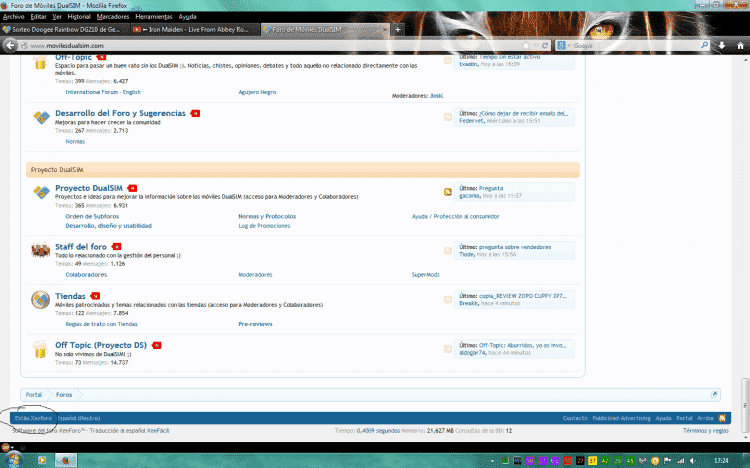Close the Foro de Móviles DualSIM tab

click(385, 29)
